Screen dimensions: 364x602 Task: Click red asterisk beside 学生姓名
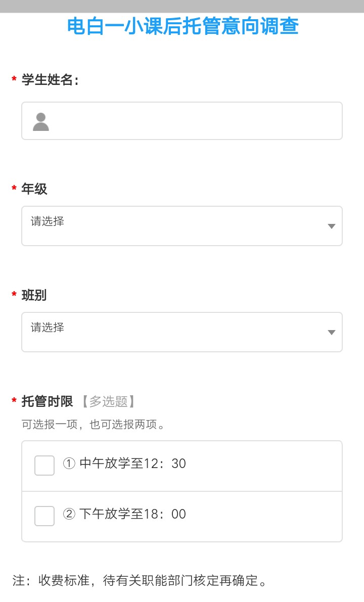click(x=14, y=80)
